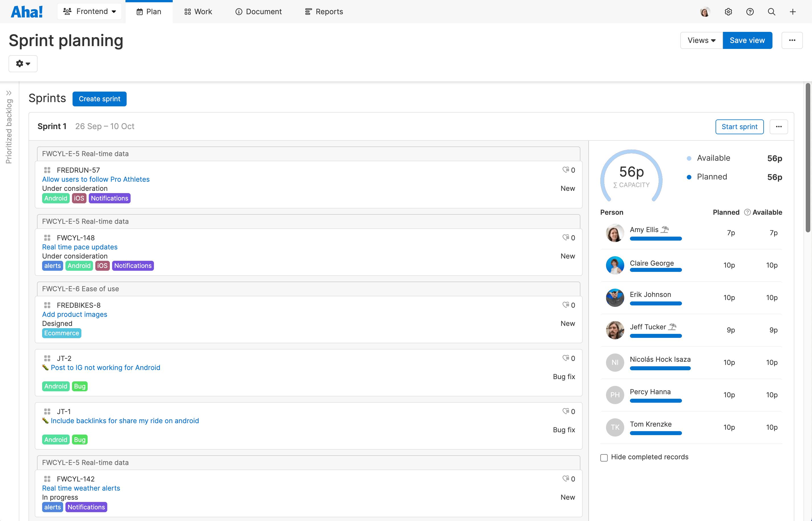Click the estimate icon on FREDRUN-57

point(565,170)
